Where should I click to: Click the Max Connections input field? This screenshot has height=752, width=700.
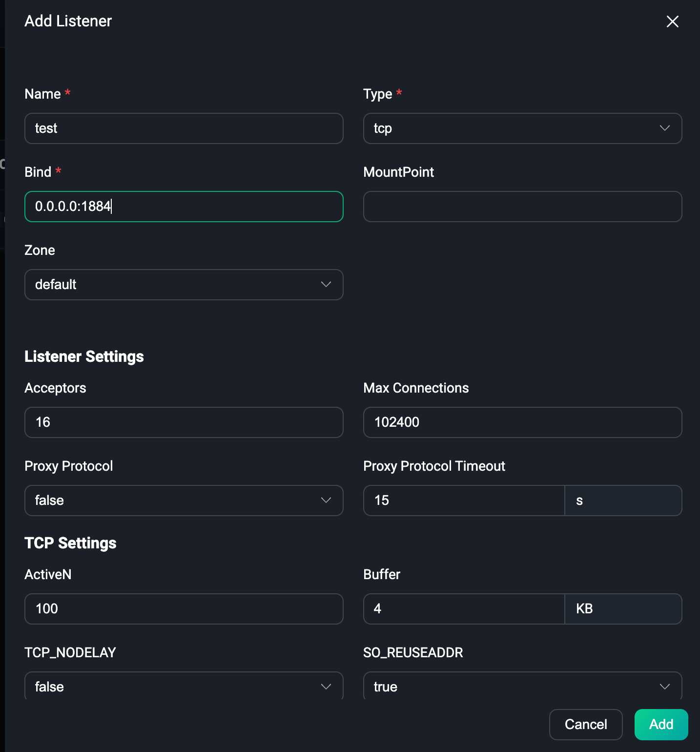point(522,422)
